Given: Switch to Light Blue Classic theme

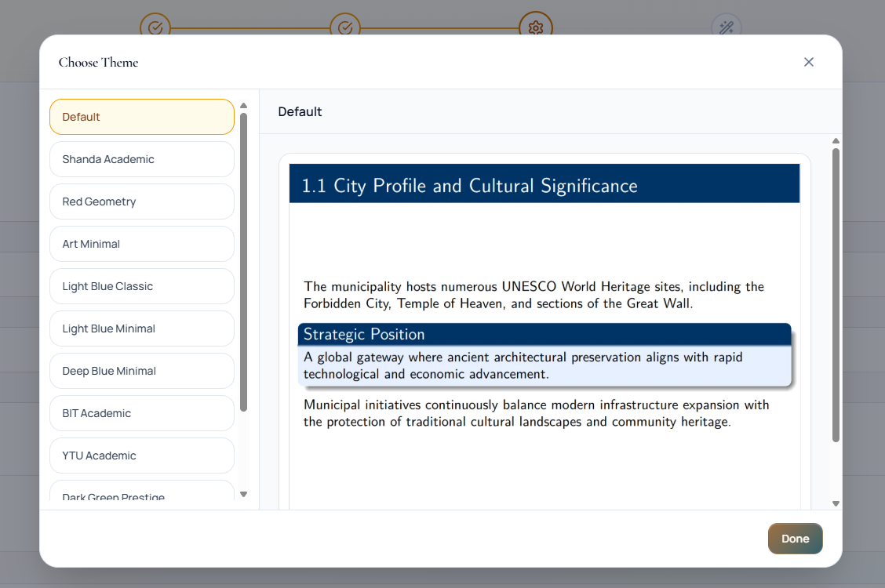Looking at the screenshot, I should tap(141, 286).
